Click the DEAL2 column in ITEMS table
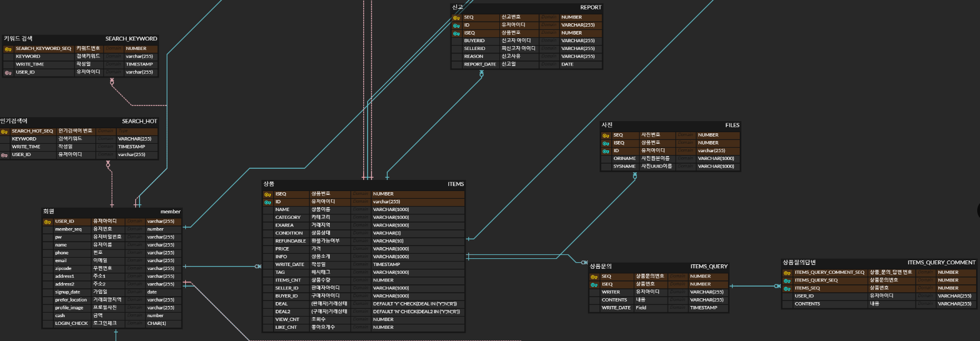 pyautogui.click(x=283, y=312)
